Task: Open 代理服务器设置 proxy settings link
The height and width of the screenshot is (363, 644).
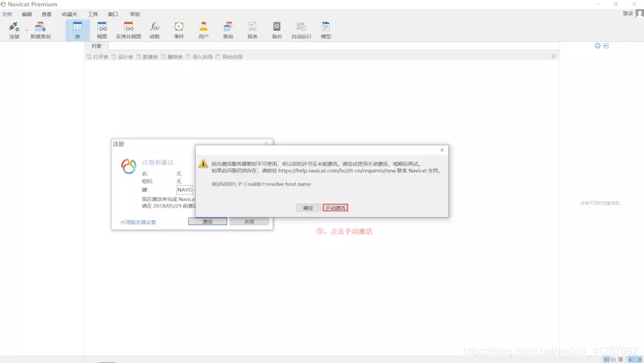Action: point(138,222)
